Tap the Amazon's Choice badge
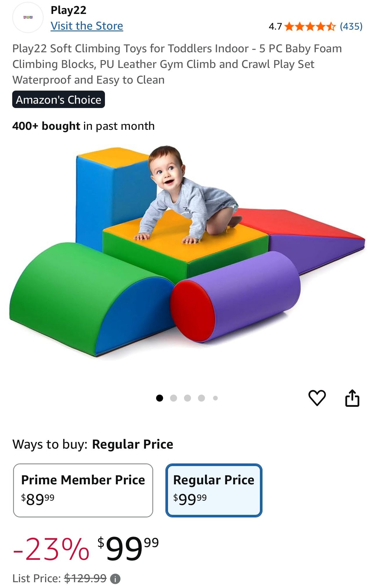 click(x=58, y=99)
